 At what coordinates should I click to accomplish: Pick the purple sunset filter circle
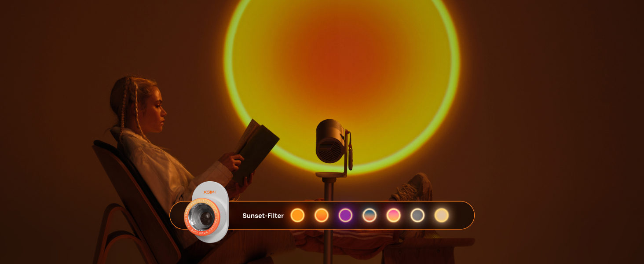click(x=345, y=215)
